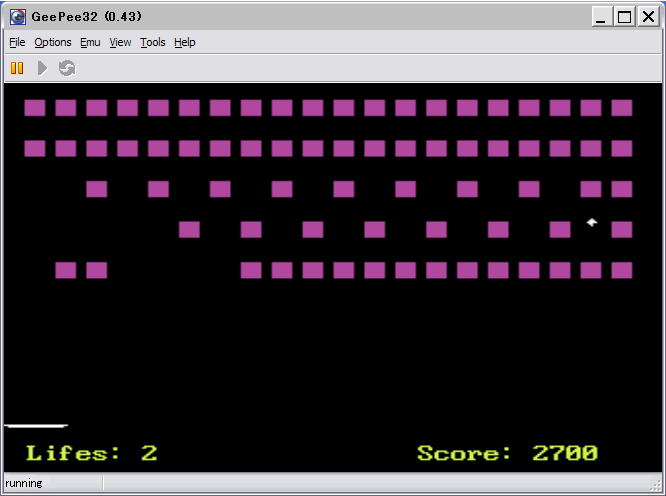Click the top-left purple brick in first row
The image size is (666, 496).
click(x=35, y=108)
